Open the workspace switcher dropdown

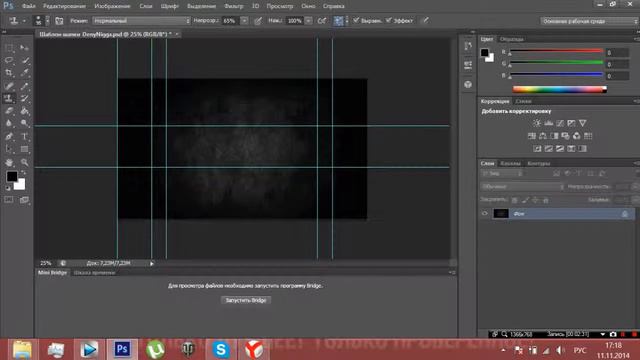click(x=589, y=21)
